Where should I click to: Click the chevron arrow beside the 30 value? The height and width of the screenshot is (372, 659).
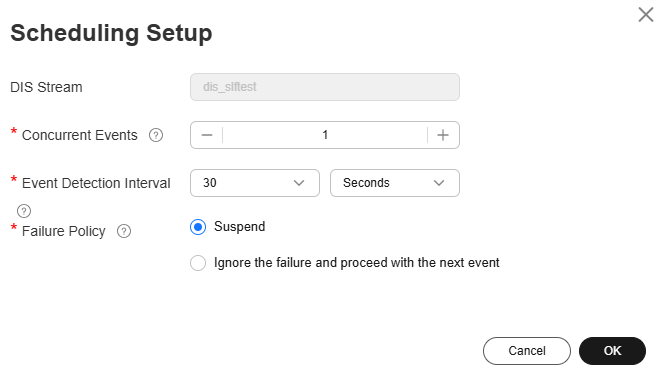pyautogui.click(x=299, y=183)
